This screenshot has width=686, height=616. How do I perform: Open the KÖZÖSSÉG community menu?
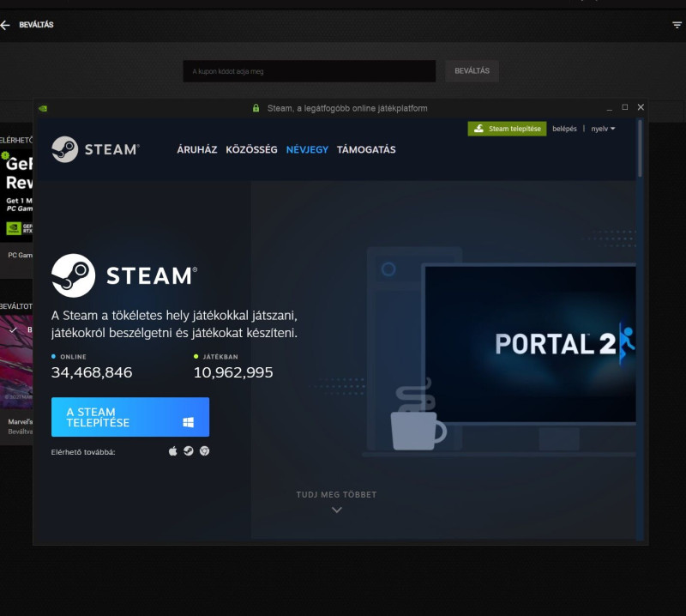pyautogui.click(x=251, y=150)
